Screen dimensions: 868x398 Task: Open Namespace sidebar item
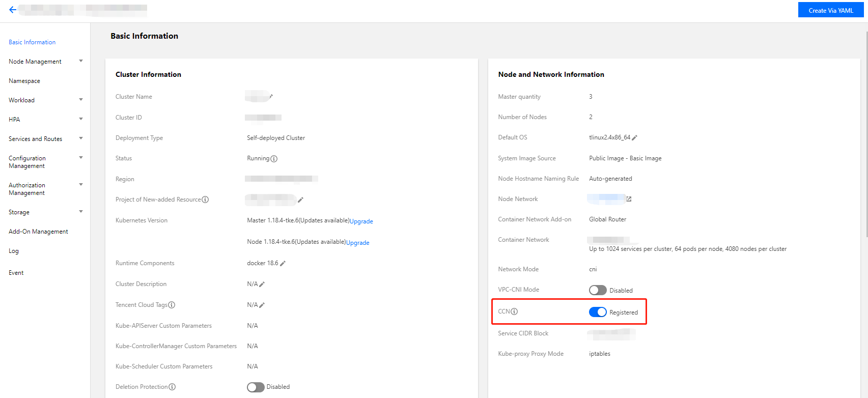pos(24,81)
